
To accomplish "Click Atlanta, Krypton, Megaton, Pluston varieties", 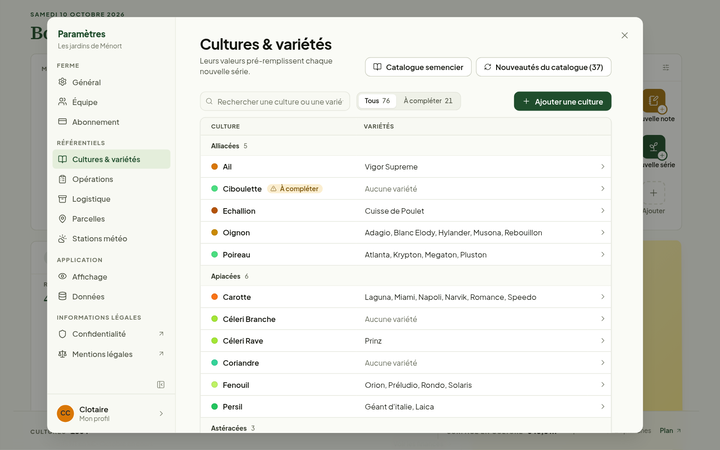I will point(426,255).
